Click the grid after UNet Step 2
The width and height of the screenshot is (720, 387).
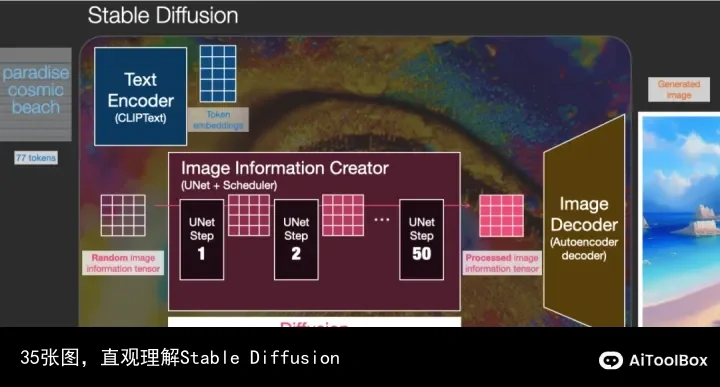(x=343, y=215)
